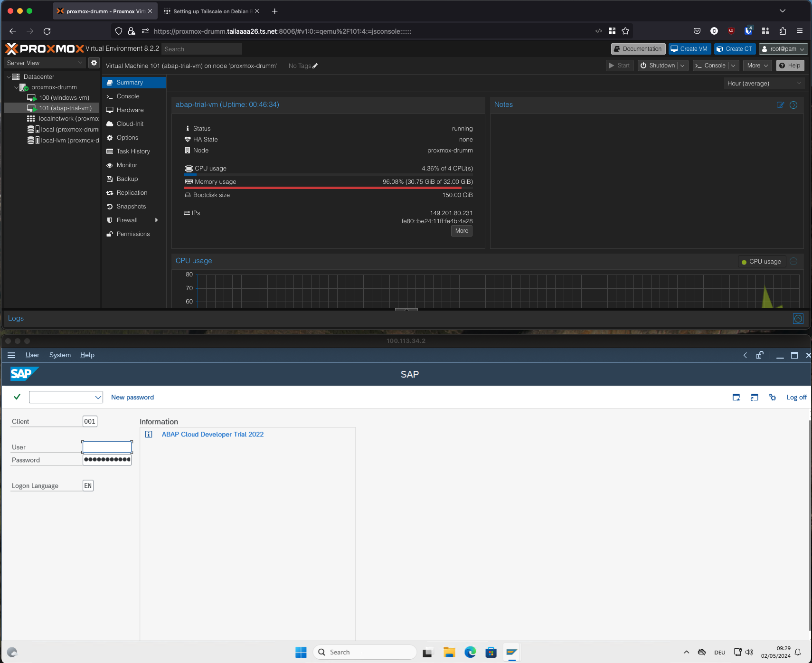Open Firefox application menu
The image size is (812, 663).
tap(800, 31)
